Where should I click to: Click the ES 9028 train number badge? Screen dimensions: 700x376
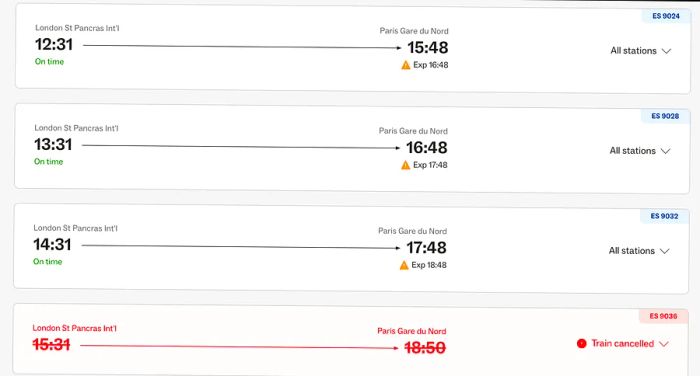[665, 116]
